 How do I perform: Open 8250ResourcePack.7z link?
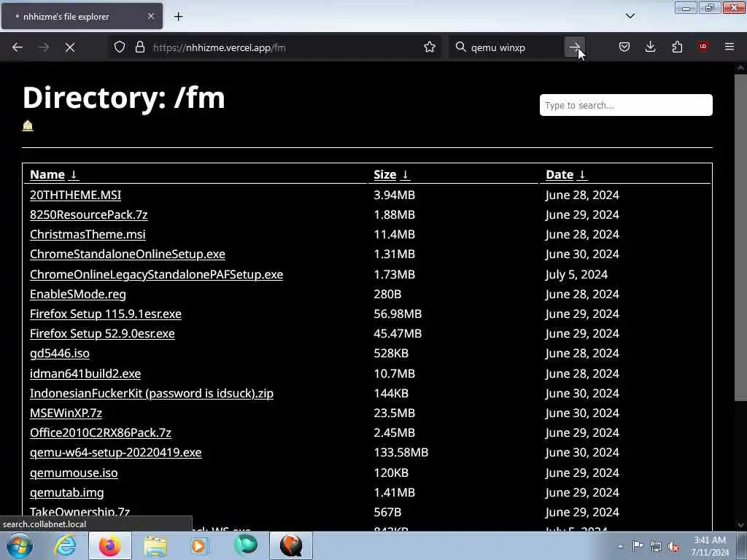(88, 215)
